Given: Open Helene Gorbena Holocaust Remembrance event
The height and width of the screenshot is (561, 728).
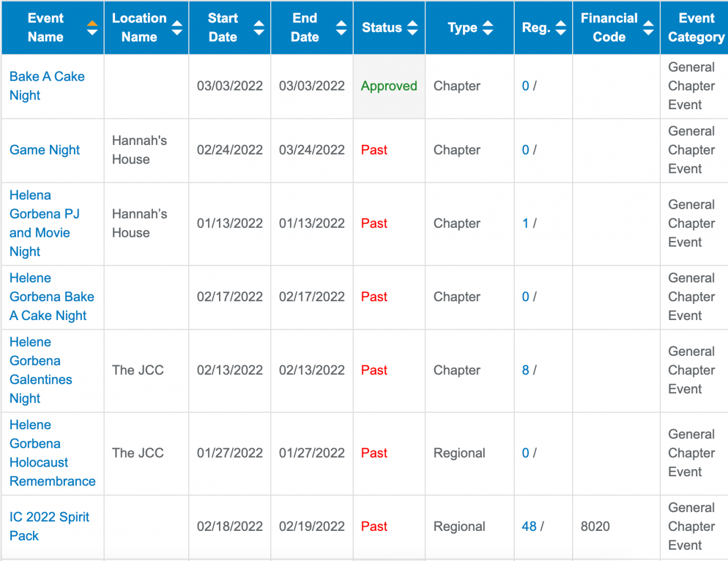Looking at the screenshot, I should pyautogui.click(x=52, y=453).
